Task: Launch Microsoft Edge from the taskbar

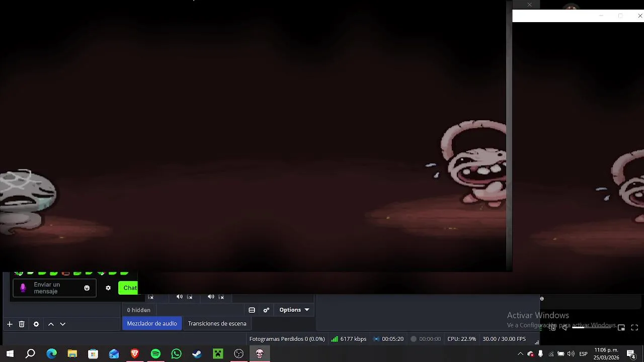Action: pos(51,354)
